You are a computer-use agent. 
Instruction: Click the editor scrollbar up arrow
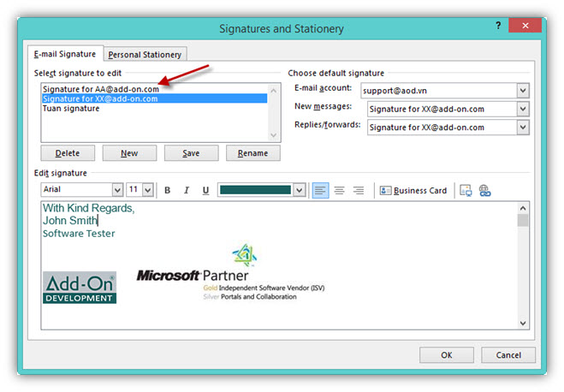[523, 208]
